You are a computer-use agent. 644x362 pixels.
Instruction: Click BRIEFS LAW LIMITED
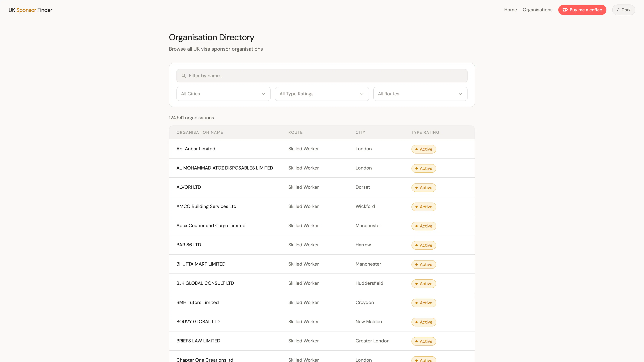click(x=322, y=341)
